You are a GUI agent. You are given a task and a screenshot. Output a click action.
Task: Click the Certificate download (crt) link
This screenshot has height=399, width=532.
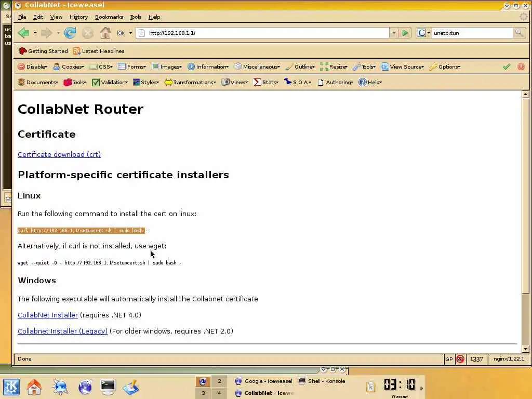pos(59,154)
